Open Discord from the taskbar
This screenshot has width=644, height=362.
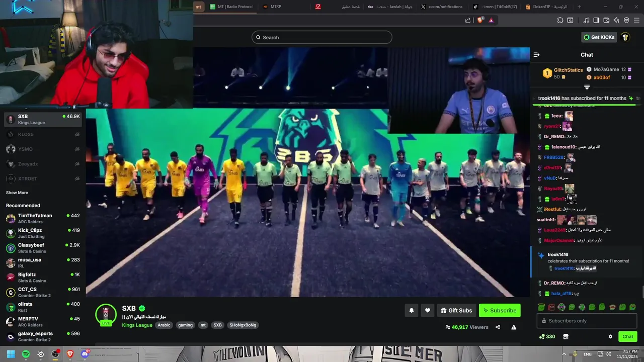85,354
